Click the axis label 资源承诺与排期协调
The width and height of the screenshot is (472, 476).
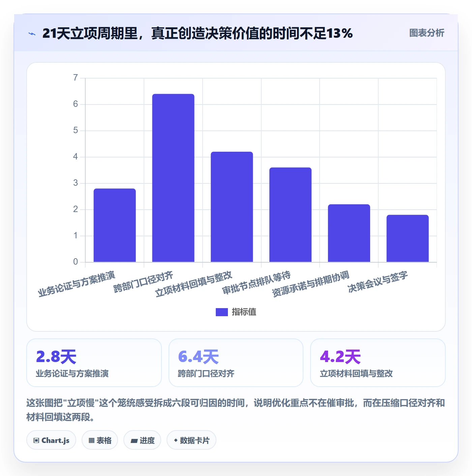[x=311, y=284]
